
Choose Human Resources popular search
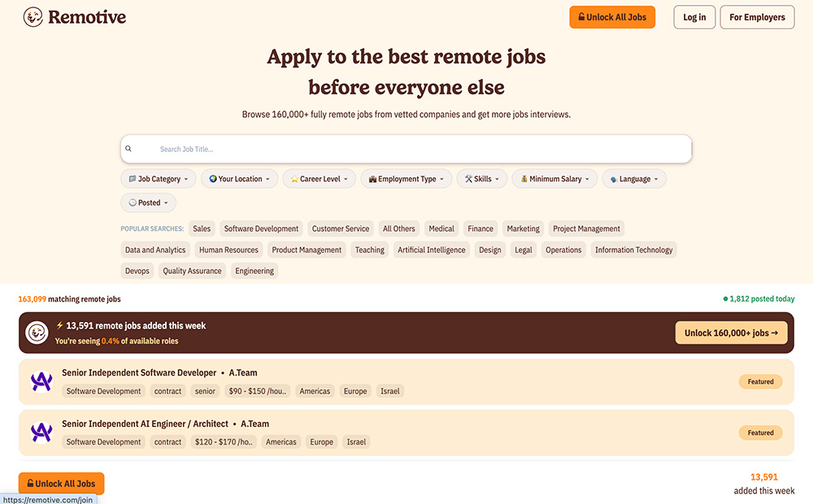tap(228, 250)
